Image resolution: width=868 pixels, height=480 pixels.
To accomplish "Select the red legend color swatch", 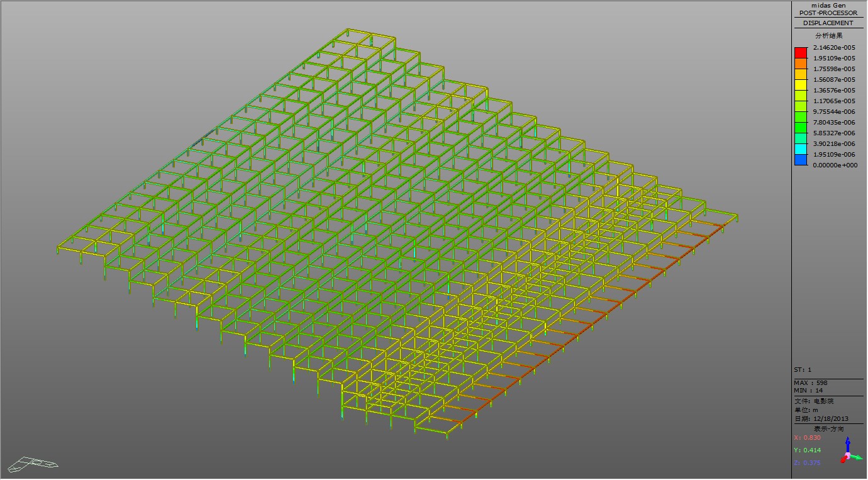I will pyautogui.click(x=801, y=52).
